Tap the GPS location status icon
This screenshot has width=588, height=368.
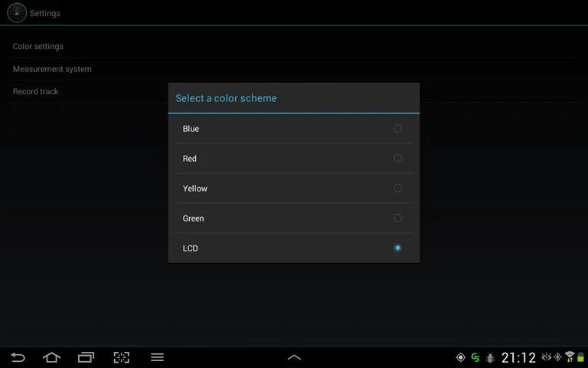coord(460,357)
